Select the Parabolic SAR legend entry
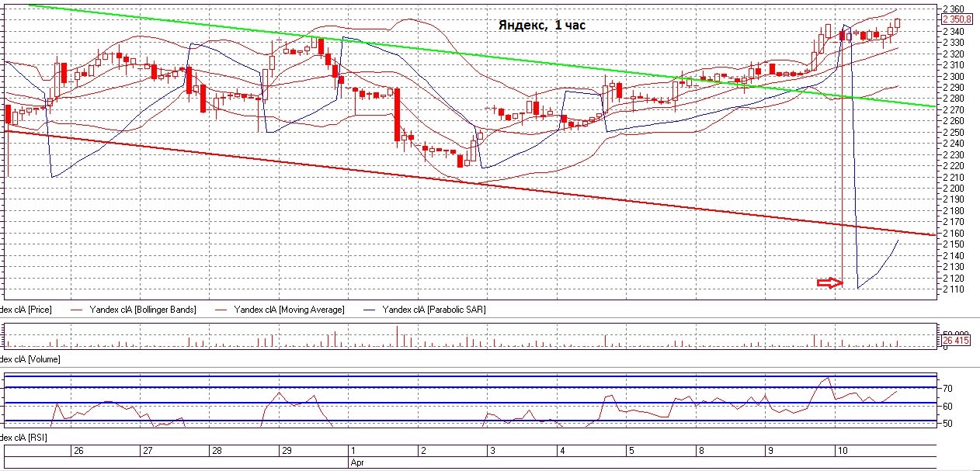This screenshot has height=471, width=980. coord(433,310)
